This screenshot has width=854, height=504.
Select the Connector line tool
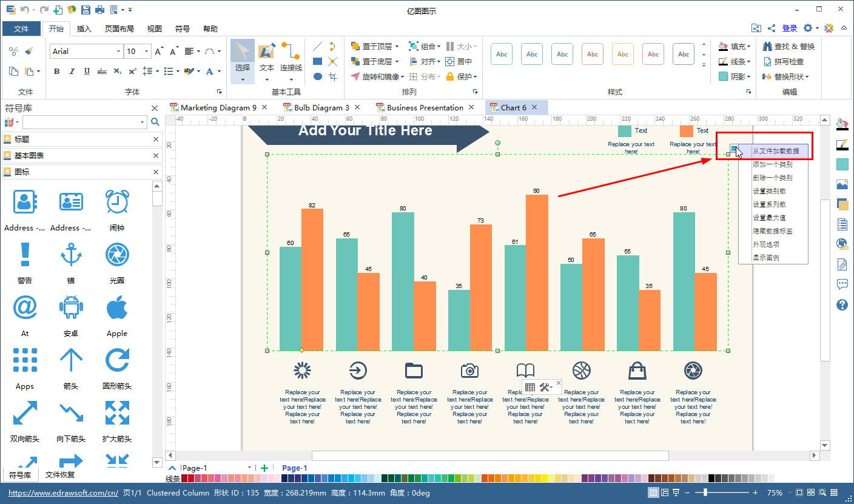coord(291,58)
